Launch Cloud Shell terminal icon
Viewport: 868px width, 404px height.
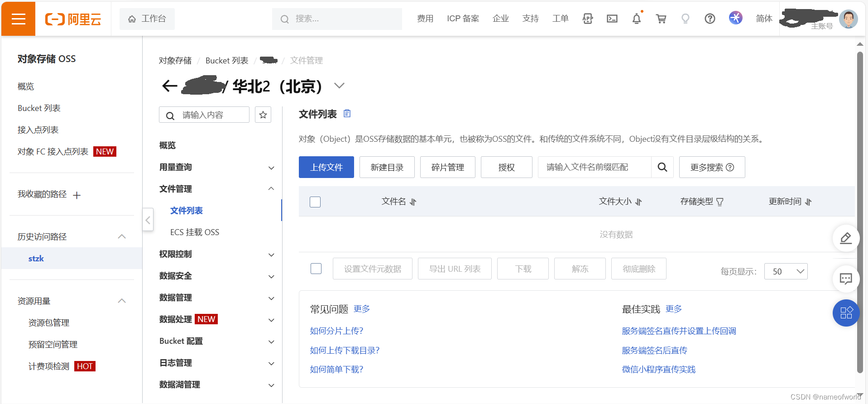pyautogui.click(x=612, y=19)
